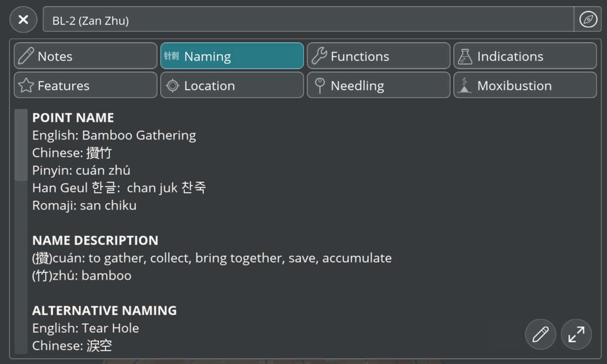Click the pin icon on Needling
Image resolution: width=607 pixels, height=364 pixels.
click(320, 85)
